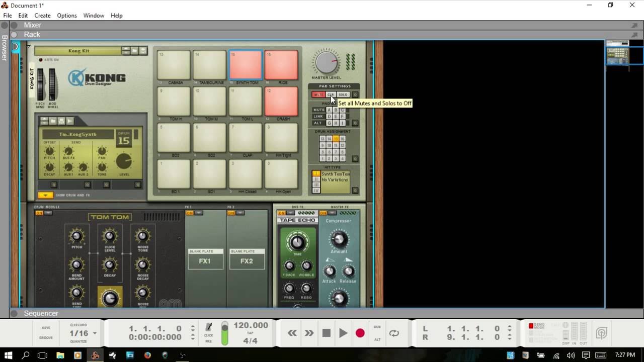Image resolution: width=644 pixels, height=362 pixels.
Task: Click the rack navigator thumbnail
Action: tap(617, 56)
